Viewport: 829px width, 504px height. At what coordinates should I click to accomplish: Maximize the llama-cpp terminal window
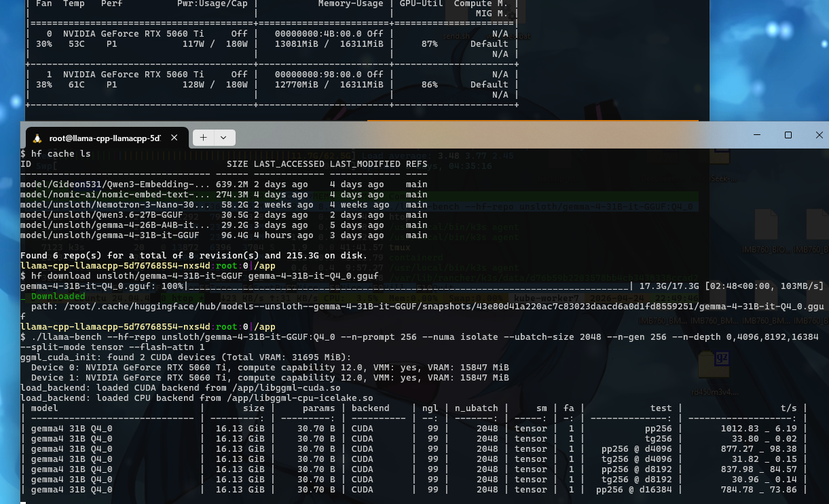[788, 135]
